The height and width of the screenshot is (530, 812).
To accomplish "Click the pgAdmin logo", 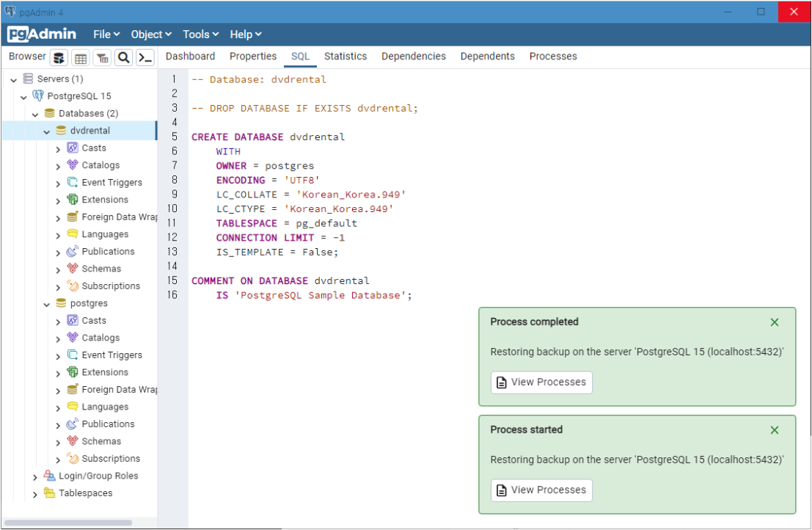I will click(x=42, y=35).
